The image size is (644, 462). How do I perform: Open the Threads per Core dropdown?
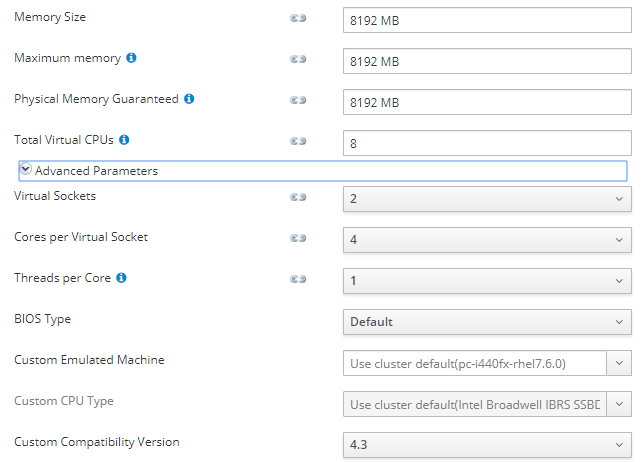pyautogui.click(x=487, y=281)
